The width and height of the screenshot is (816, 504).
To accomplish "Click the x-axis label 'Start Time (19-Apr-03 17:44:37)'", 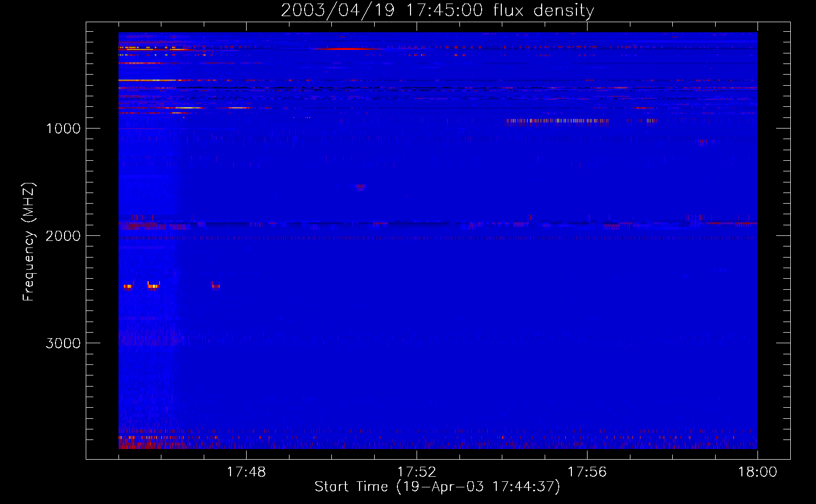I will (x=437, y=487).
